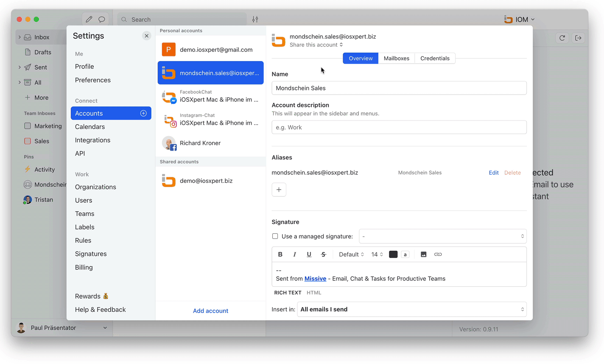
Task: Open the IOM organization dropdown
Action: 520,20
